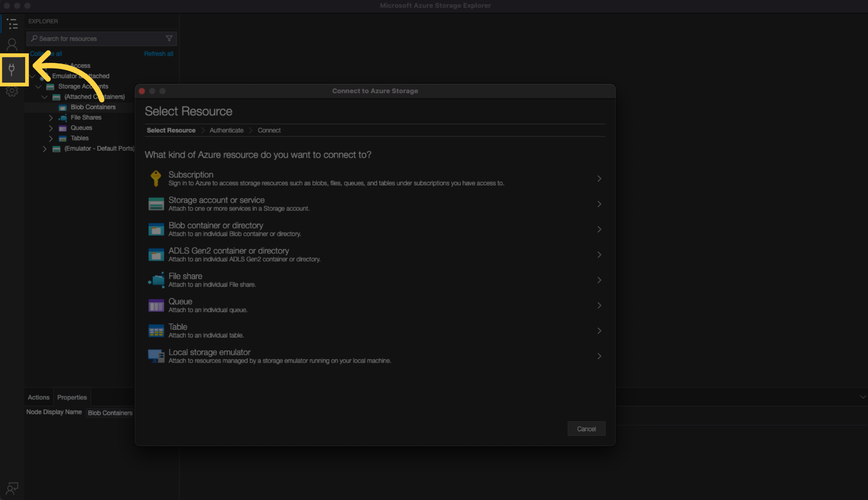Viewport: 868px width, 500px height.
Task: Focus the Search for resources field
Action: coord(101,39)
